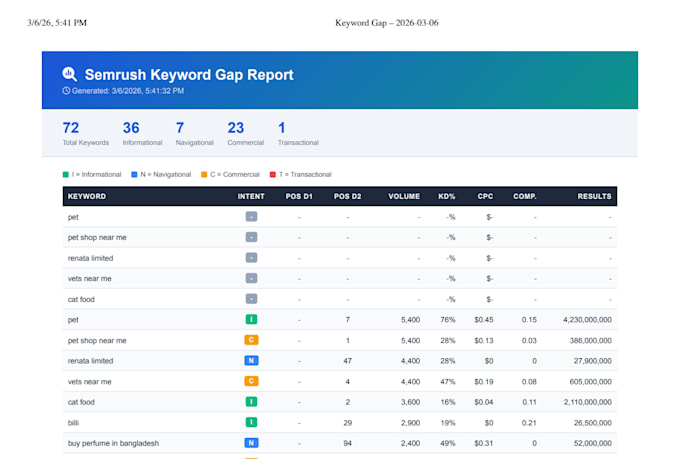Click the orange C badge in the row with 386,000,000 results
Image resolution: width=680 pixels, height=459 pixels.
[x=251, y=340]
